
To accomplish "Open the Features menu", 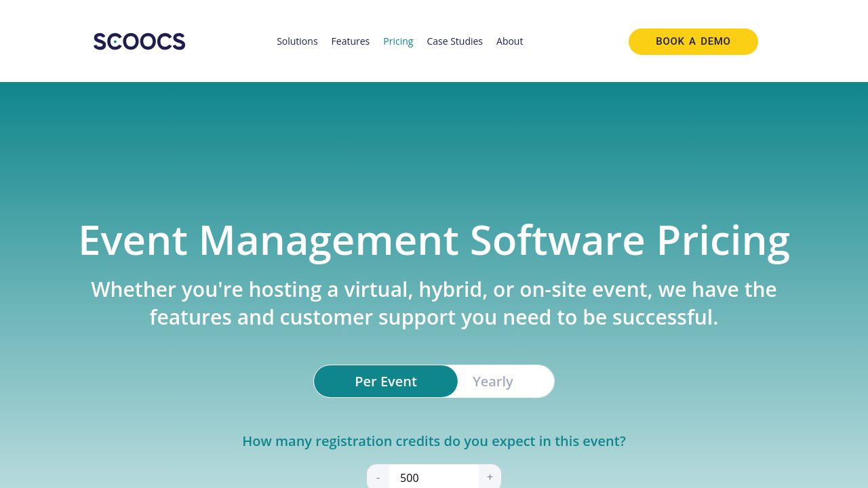I will point(350,41).
